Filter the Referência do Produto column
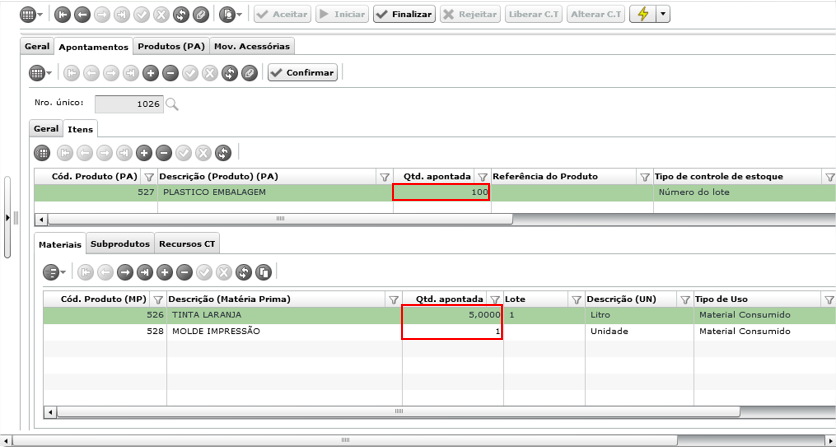This screenshot has width=836, height=447. [x=645, y=177]
